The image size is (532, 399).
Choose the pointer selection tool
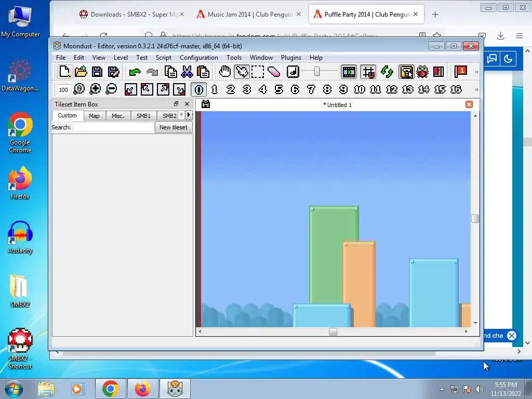(x=241, y=72)
